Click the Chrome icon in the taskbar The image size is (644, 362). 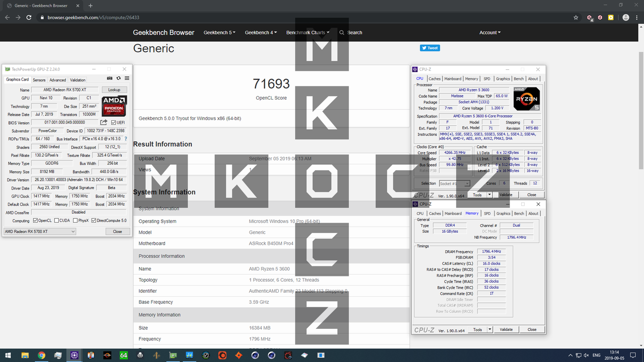coord(41,355)
